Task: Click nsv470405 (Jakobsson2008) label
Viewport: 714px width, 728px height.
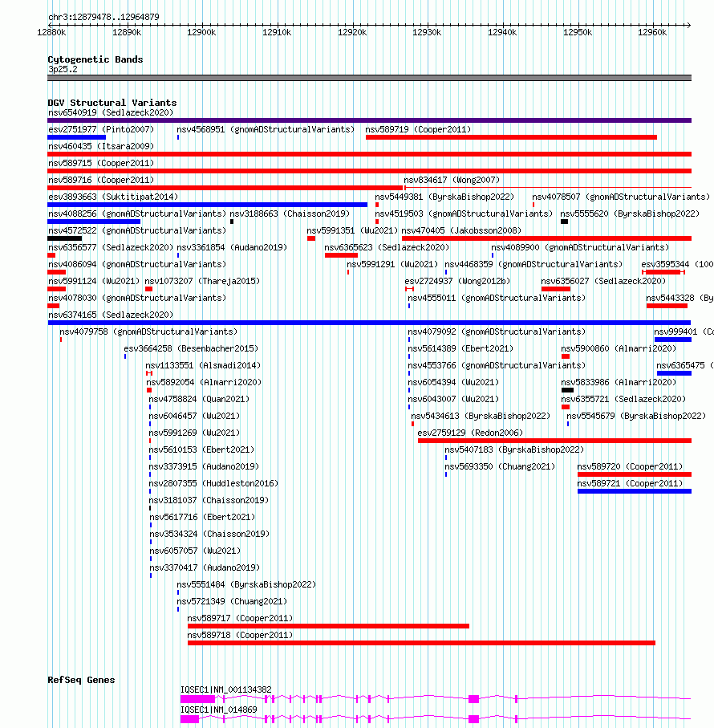Action: (461, 230)
